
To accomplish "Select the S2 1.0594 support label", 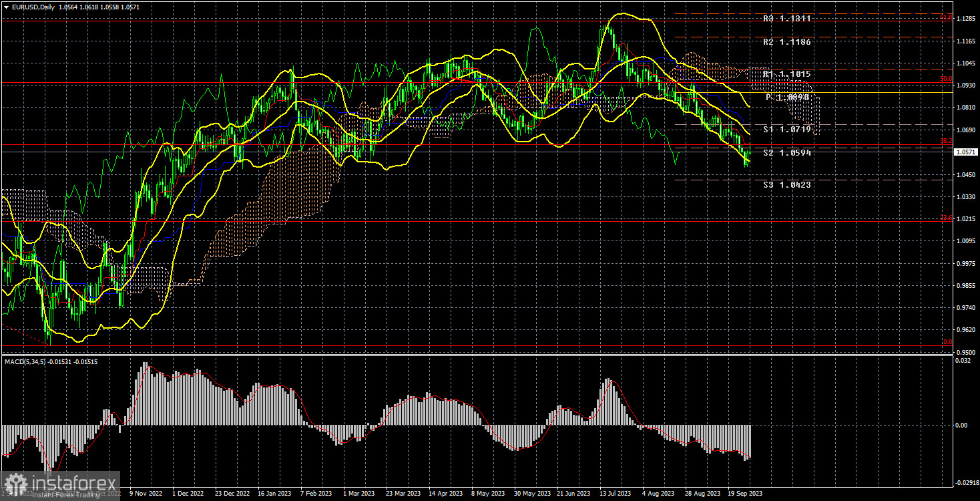I will (x=787, y=153).
